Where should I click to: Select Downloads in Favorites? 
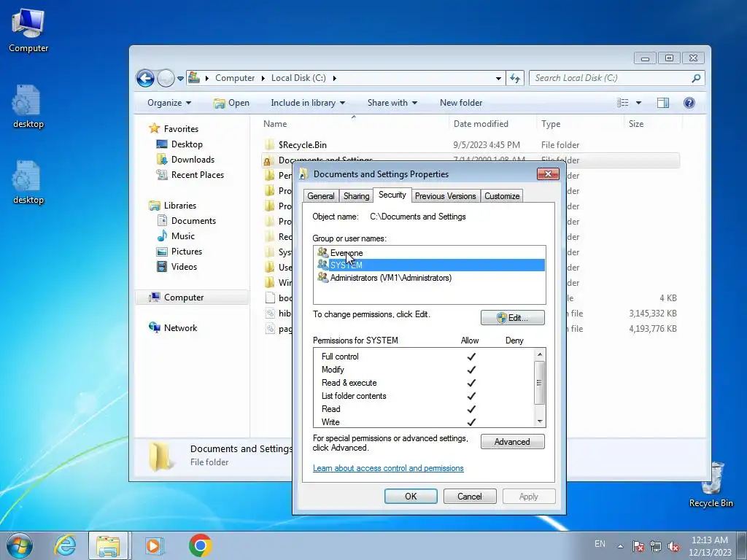tap(186, 160)
